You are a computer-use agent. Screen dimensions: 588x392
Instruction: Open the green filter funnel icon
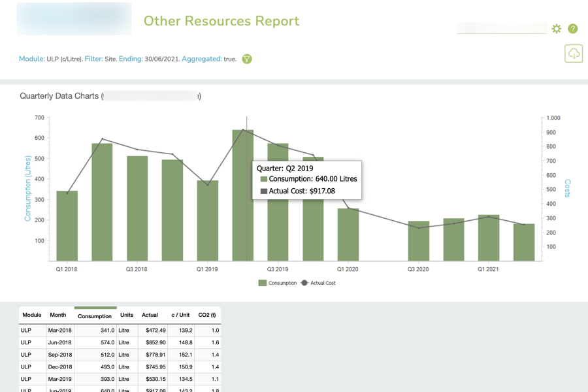tap(247, 59)
